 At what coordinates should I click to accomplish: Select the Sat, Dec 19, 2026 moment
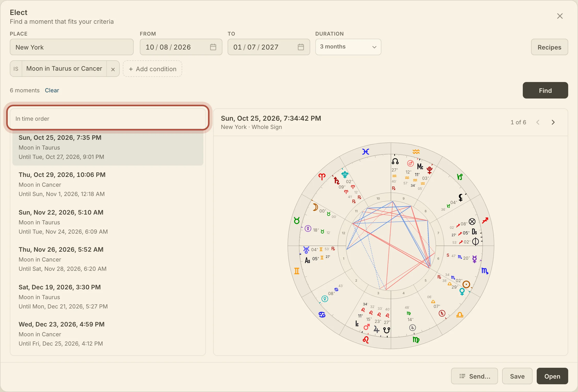(108, 297)
